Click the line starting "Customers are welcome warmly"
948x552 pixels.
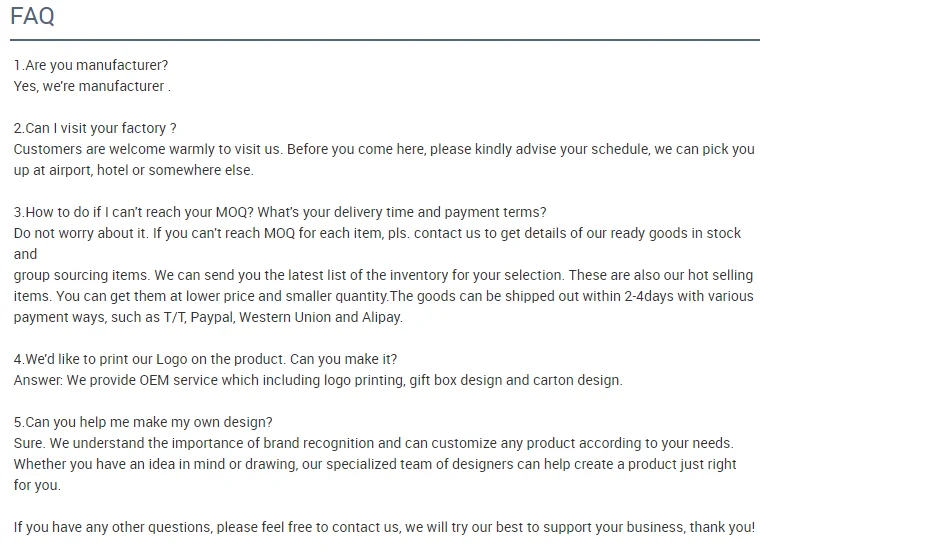pos(384,149)
